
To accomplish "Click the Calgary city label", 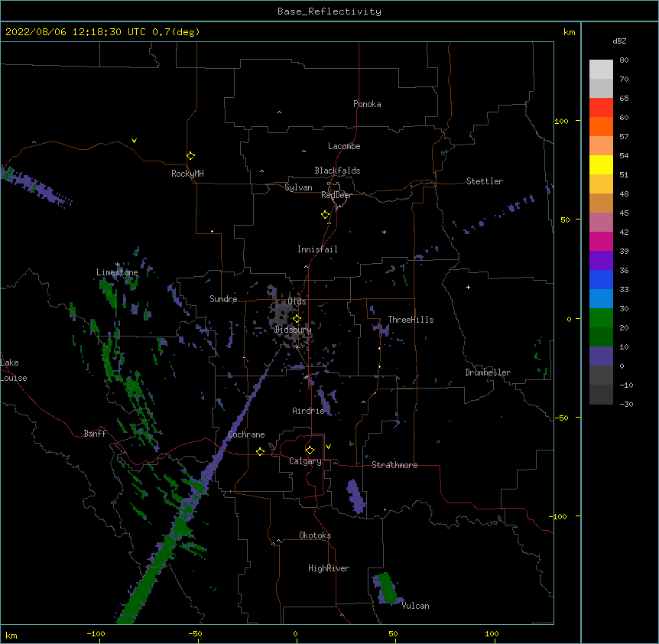I will (x=305, y=461).
